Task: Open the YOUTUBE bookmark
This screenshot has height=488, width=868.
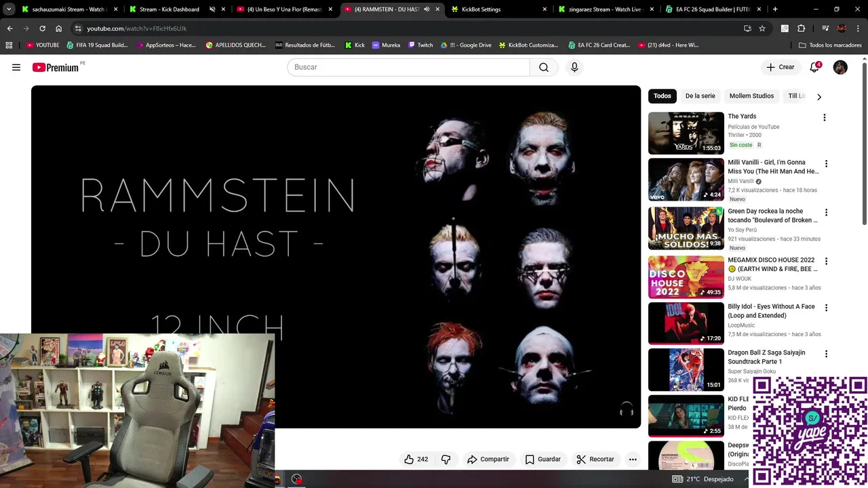Action: (43, 45)
